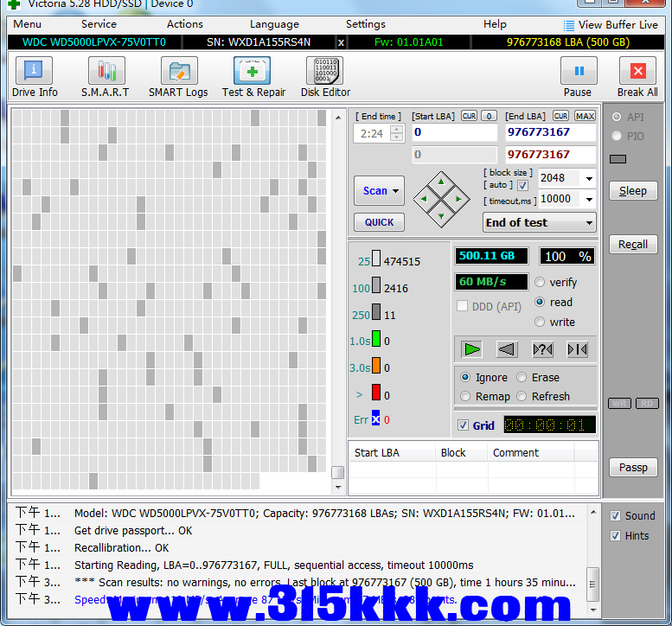Expand the timeout 10000 dropdown
Viewport: 672px width, 626px height.
589,199
